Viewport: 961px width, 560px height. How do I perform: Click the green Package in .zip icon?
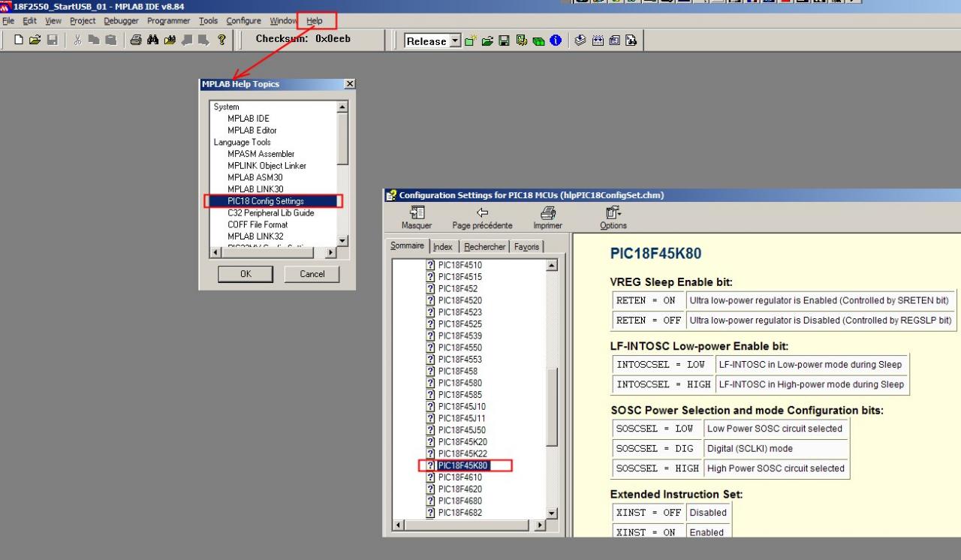[538, 41]
